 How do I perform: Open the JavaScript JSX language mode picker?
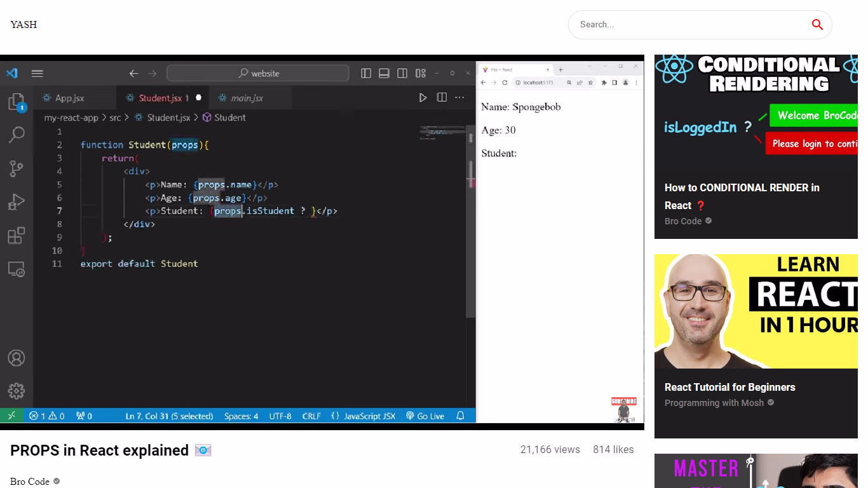point(363,416)
